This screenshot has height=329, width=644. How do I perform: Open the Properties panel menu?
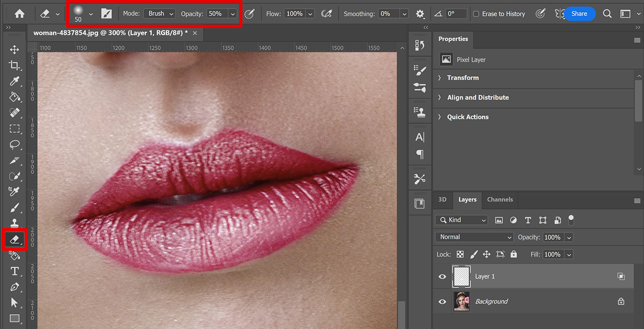pyautogui.click(x=637, y=40)
